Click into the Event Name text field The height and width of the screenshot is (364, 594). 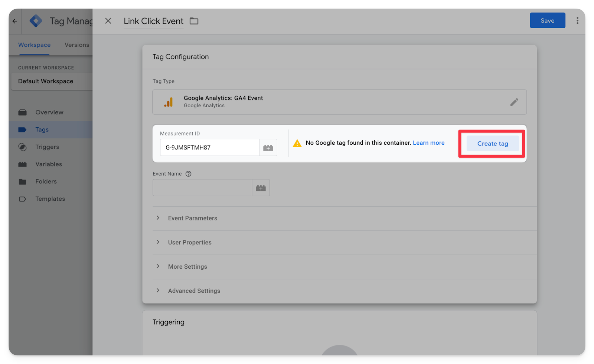(202, 188)
